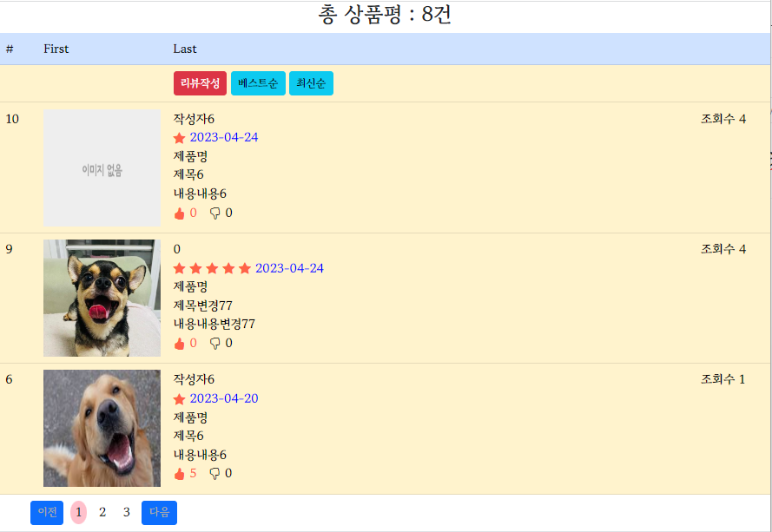Click the 제품명 label on review 9
772x532 pixels.
point(190,286)
